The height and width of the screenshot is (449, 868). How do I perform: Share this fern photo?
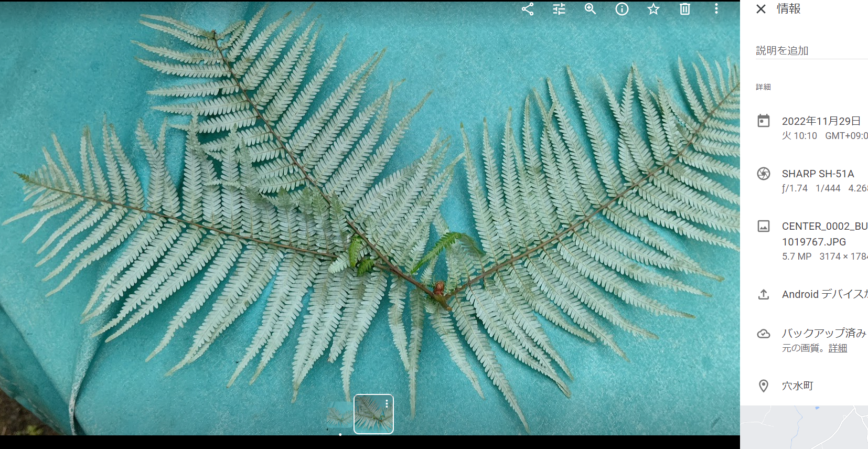pos(528,9)
